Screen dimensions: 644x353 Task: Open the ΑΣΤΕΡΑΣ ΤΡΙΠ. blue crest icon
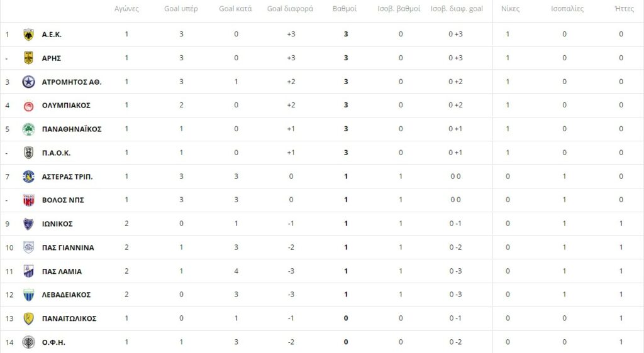tap(28, 176)
